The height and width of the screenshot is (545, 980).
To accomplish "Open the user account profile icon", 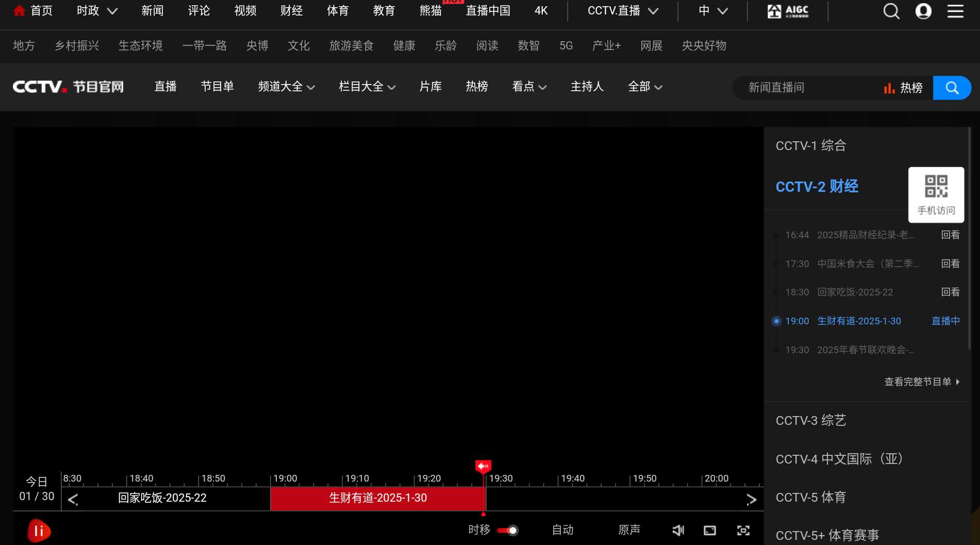I will [923, 11].
